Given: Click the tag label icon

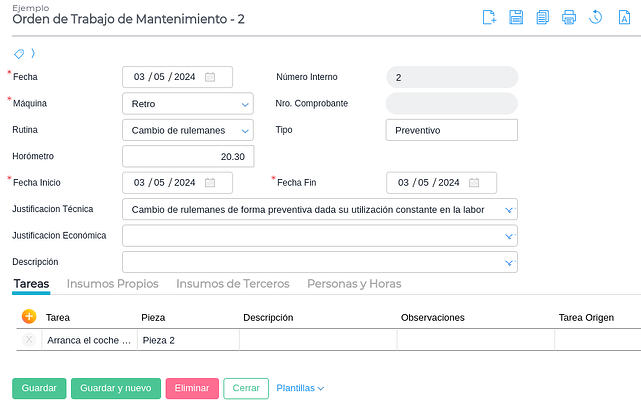Looking at the screenshot, I should click(x=20, y=54).
